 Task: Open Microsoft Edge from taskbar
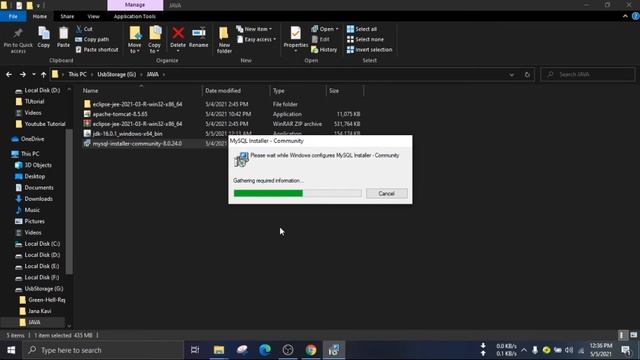tap(265, 350)
